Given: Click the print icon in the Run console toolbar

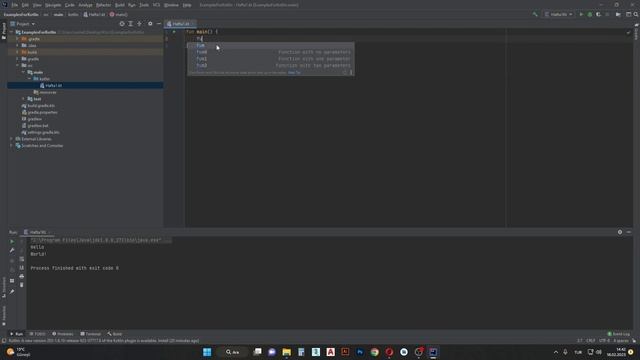Looking at the screenshot, I should 22,276.
